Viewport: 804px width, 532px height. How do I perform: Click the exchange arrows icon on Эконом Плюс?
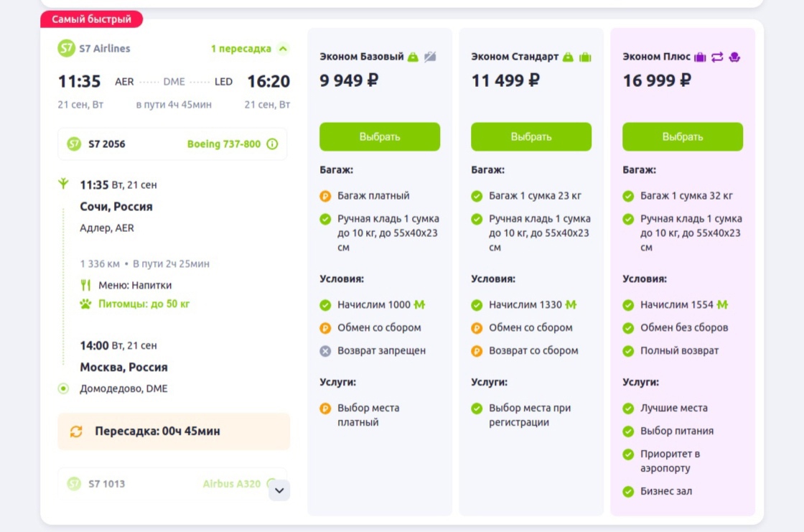717,57
